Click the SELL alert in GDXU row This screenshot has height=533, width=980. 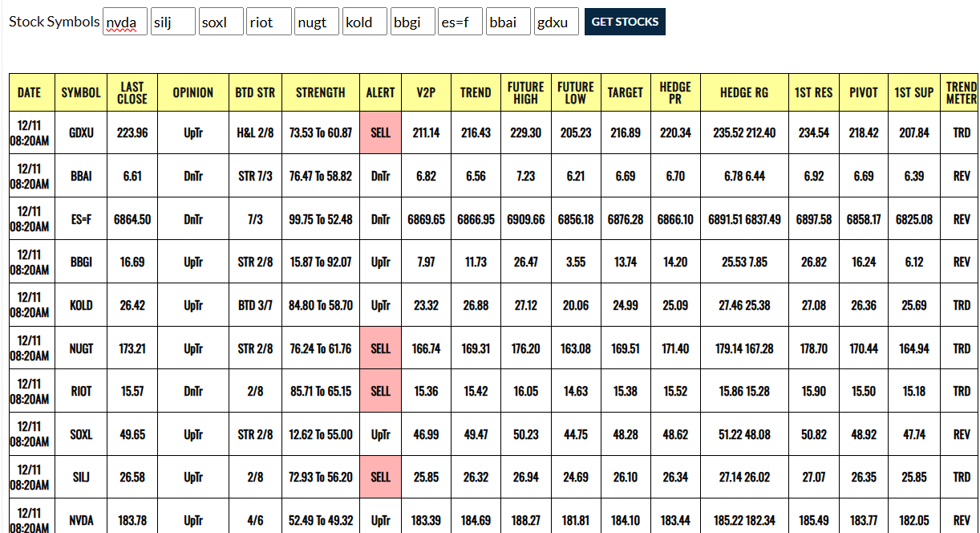(380, 133)
